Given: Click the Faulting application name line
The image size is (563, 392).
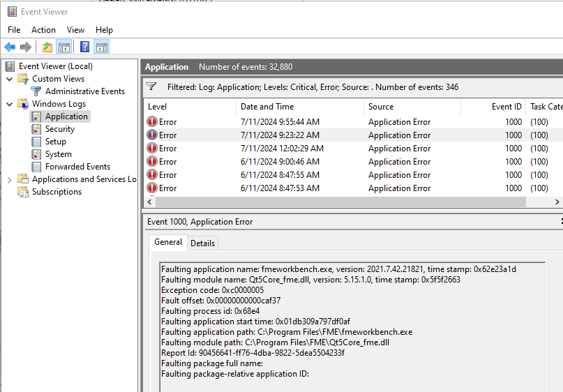Looking at the screenshot, I should [338, 269].
